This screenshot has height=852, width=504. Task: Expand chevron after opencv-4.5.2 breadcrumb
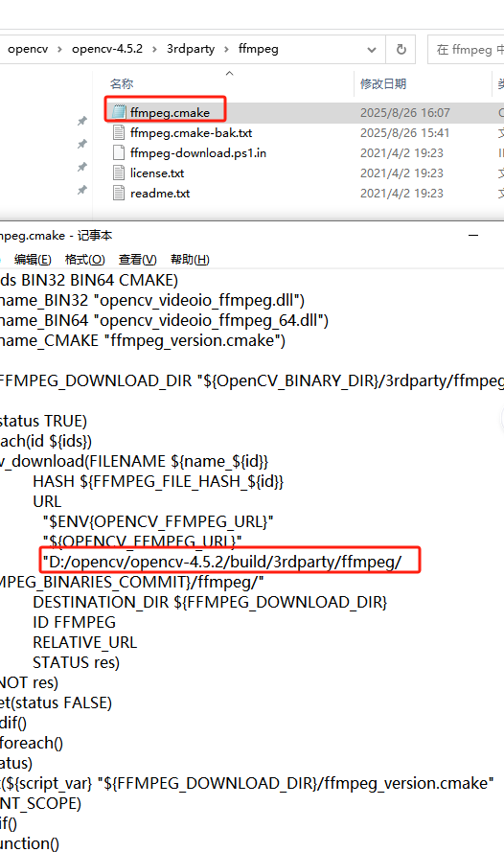pyautogui.click(x=155, y=50)
